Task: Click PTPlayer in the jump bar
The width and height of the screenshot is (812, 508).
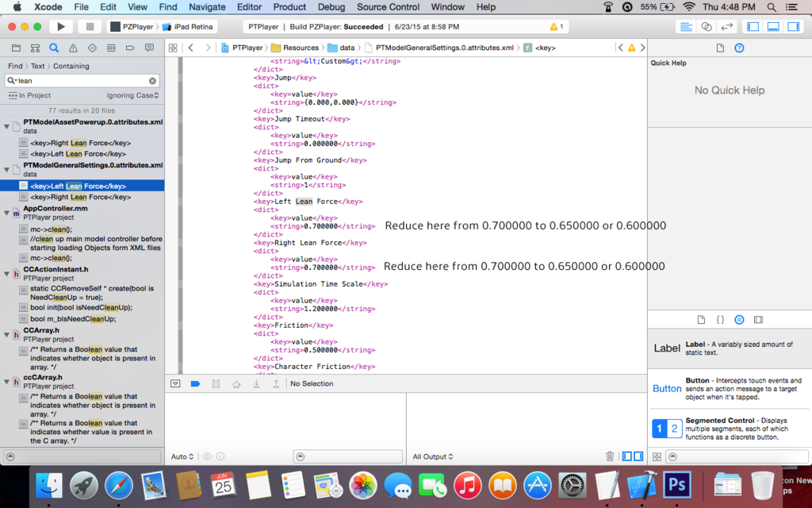Action: click(x=243, y=48)
